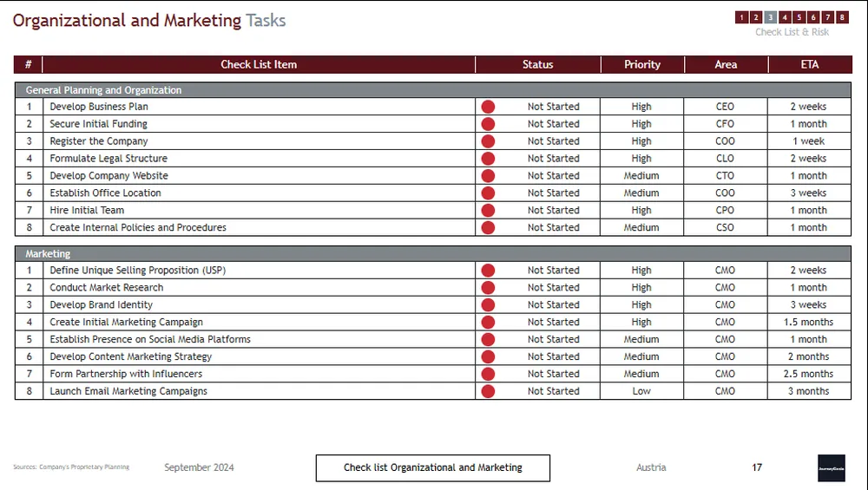Click red status dot for Hire Initial Team
Image resolution: width=868 pixels, height=490 pixels.
coord(488,210)
